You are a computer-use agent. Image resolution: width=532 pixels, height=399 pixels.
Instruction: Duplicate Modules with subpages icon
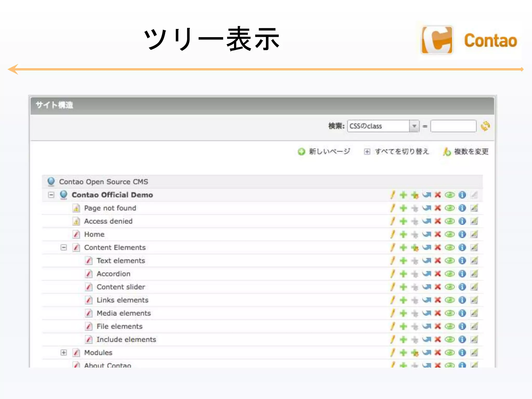click(415, 353)
